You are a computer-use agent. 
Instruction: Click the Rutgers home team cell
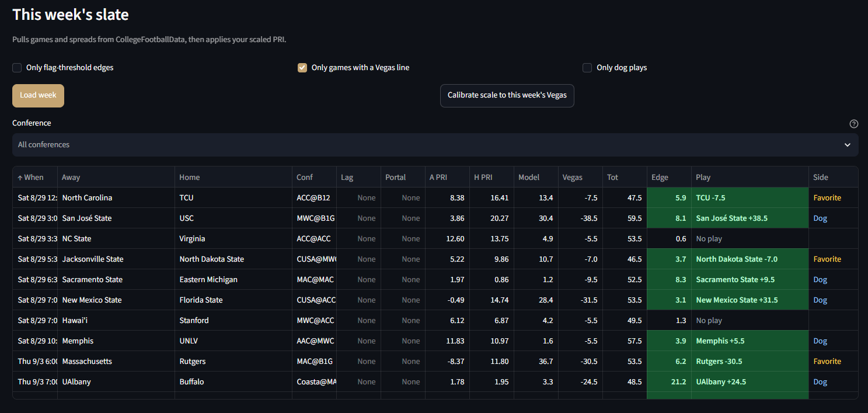pos(233,362)
